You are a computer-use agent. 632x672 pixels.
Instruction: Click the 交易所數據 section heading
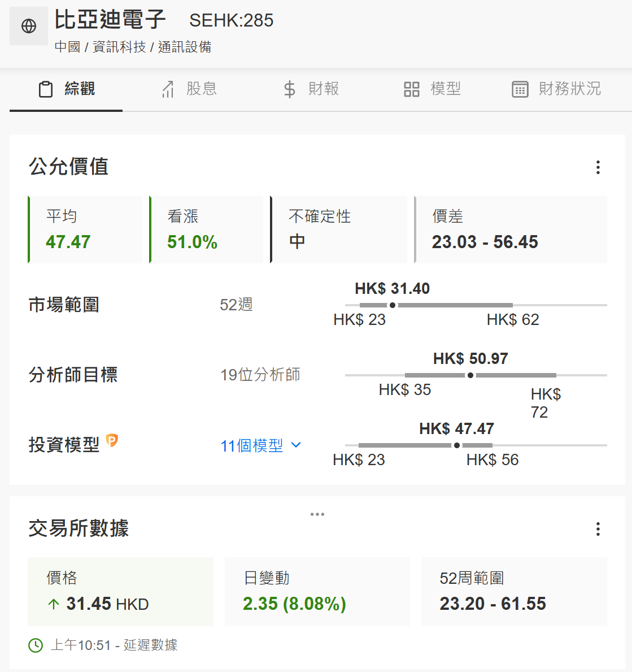tap(79, 528)
